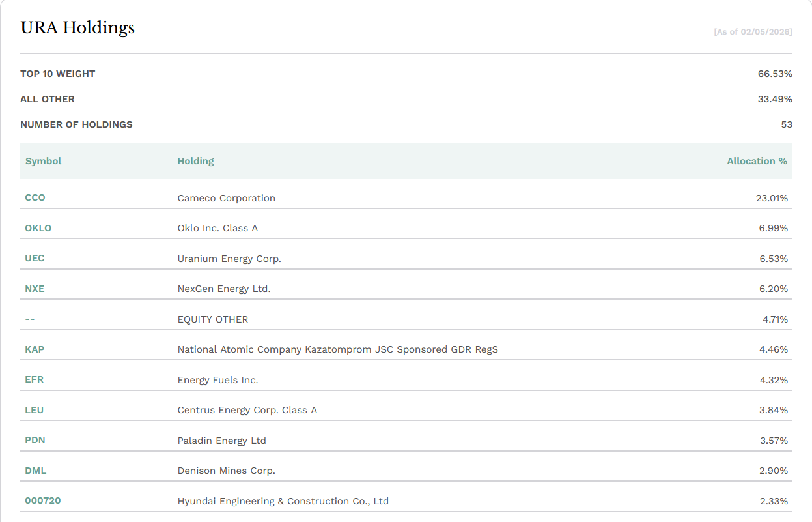The width and height of the screenshot is (812, 522).
Task: Click the DML ticker link
Action: [x=36, y=471]
